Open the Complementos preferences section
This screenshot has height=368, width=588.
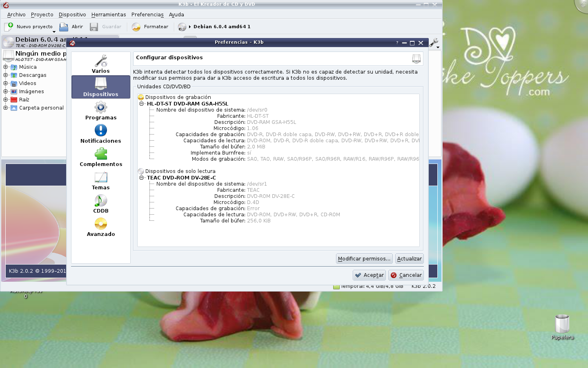pyautogui.click(x=100, y=157)
